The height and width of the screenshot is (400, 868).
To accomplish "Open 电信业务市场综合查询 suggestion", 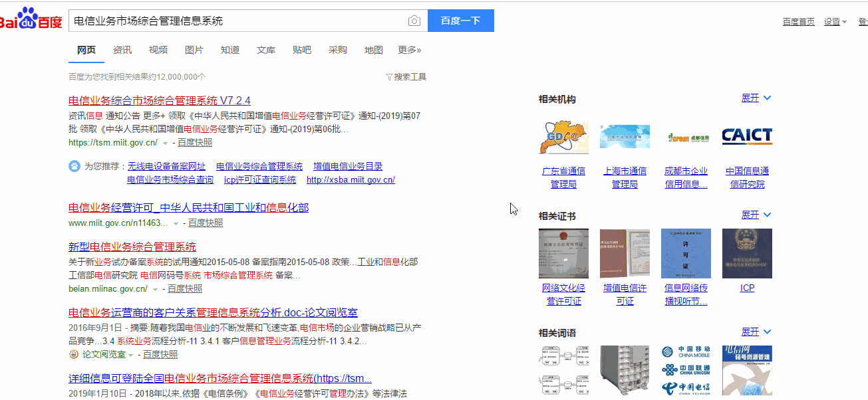I will (170, 179).
